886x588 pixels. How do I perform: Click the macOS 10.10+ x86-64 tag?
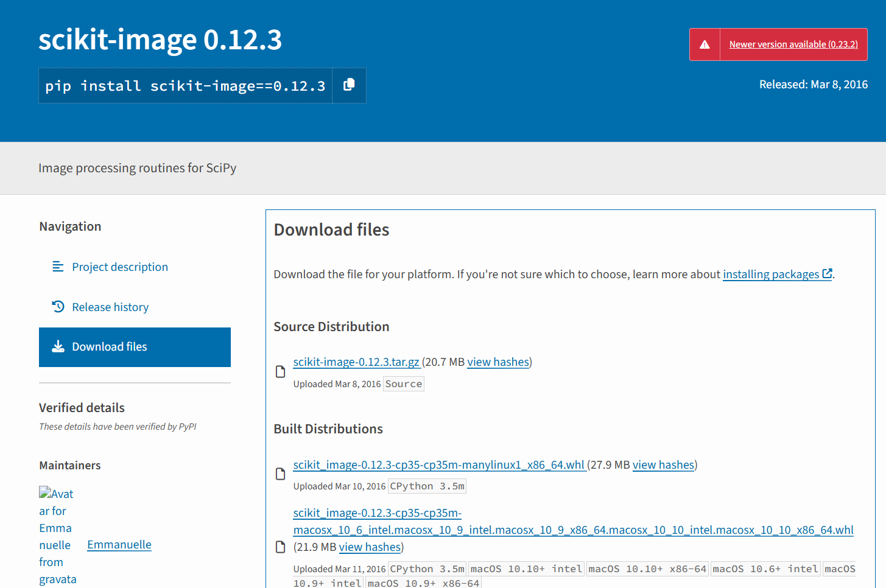648,569
